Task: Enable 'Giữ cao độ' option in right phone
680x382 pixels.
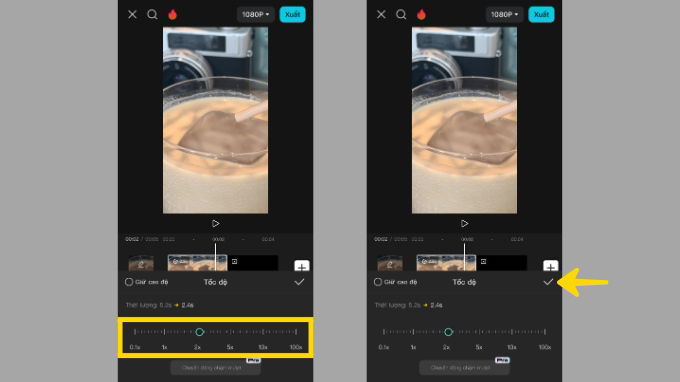Action: coord(396,282)
